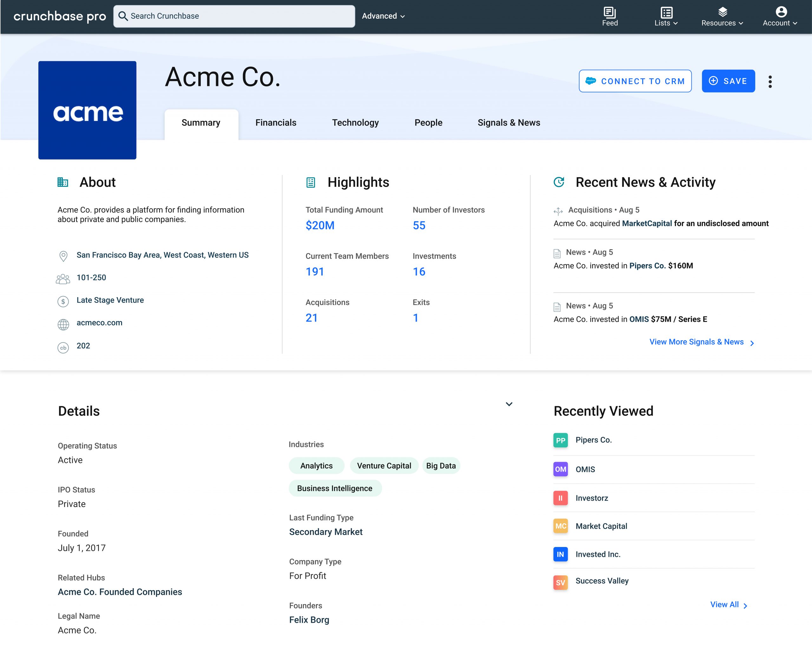Screen dimensions: 812x645
Task: Click View All recently viewed link
Action: point(724,605)
